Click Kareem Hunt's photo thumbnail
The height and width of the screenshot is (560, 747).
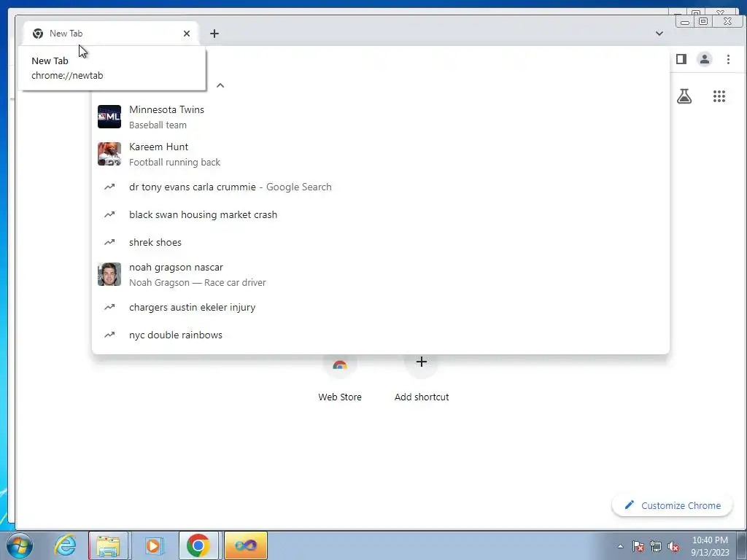pos(109,154)
